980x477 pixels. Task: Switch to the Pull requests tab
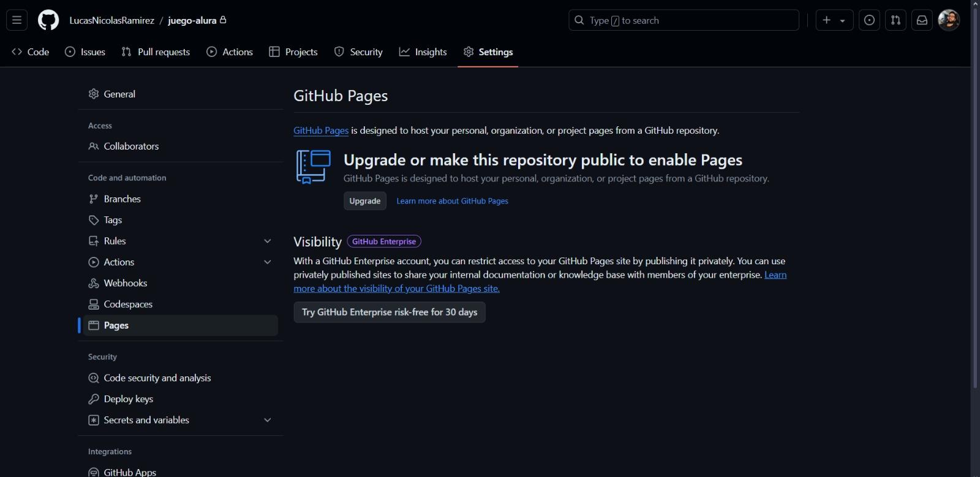point(156,52)
